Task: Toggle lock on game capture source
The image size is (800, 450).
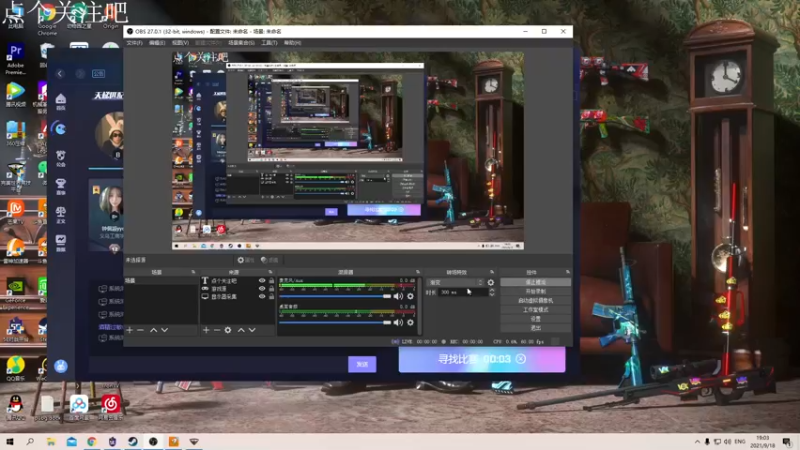Action: (271, 288)
